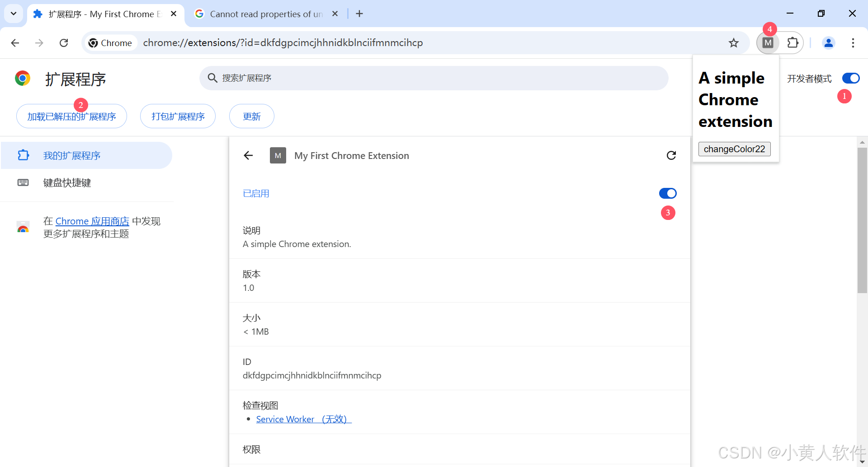Open the Chrome three-dot menu
Image resolution: width=868 pixels, height=467 pixels.
click(853, 43)
